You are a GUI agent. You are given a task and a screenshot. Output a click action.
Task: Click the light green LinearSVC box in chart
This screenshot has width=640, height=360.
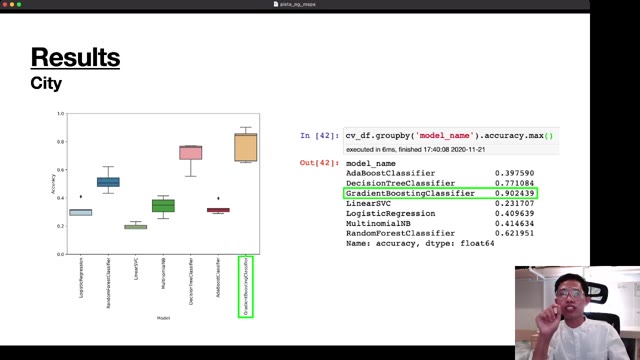136,227
